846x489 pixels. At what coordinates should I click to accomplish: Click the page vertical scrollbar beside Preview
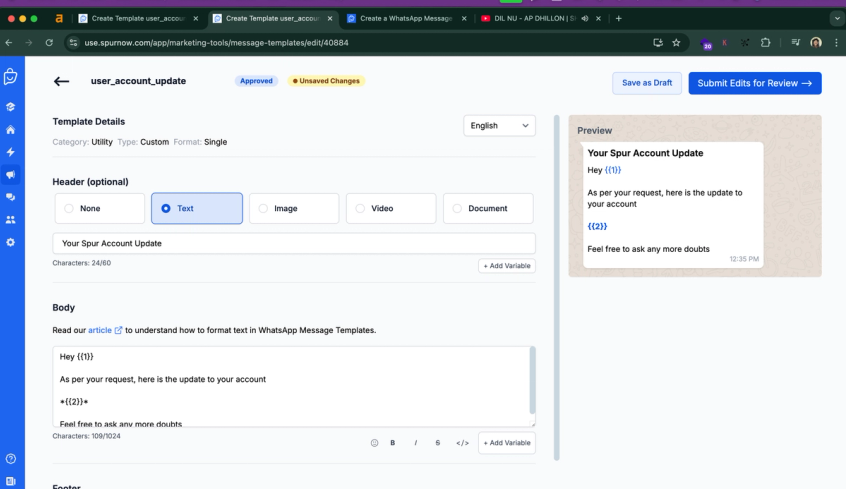click(x=557, y=288)
